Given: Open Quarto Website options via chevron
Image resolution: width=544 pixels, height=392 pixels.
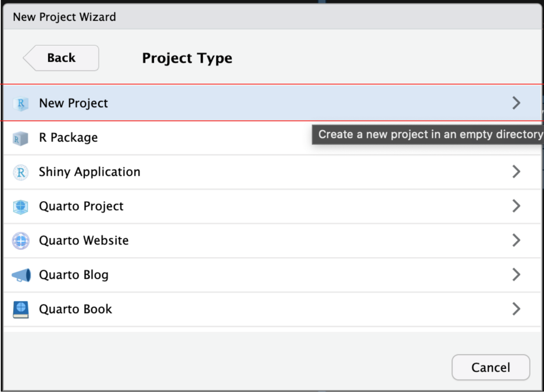Looking at the screenshot, I should pos(516,240).
